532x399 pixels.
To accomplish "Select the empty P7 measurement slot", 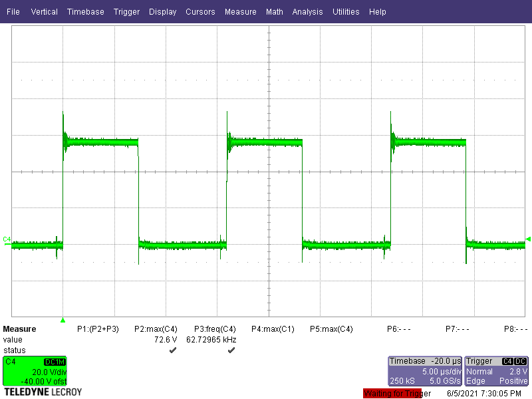I will click(x=458, y=329).
